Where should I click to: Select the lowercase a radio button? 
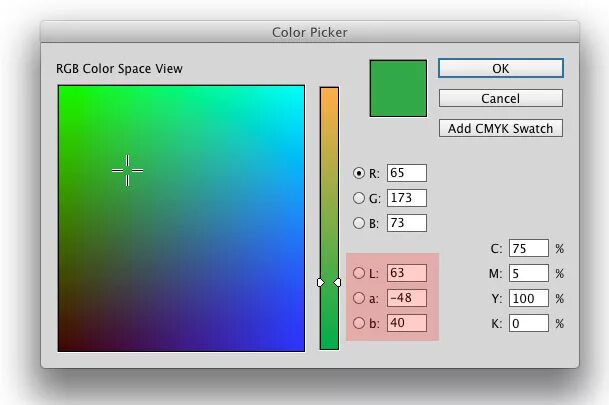coord(359,298)
